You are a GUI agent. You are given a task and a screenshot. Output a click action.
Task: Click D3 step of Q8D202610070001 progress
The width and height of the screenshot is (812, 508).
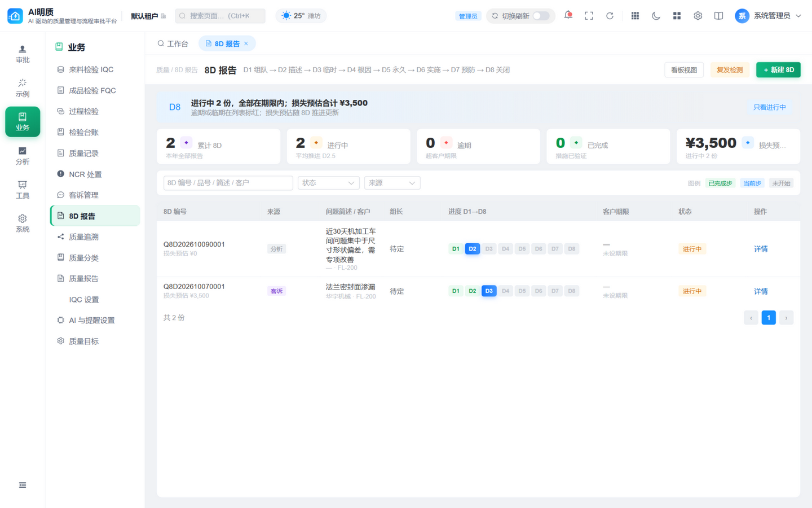[489, 291]
